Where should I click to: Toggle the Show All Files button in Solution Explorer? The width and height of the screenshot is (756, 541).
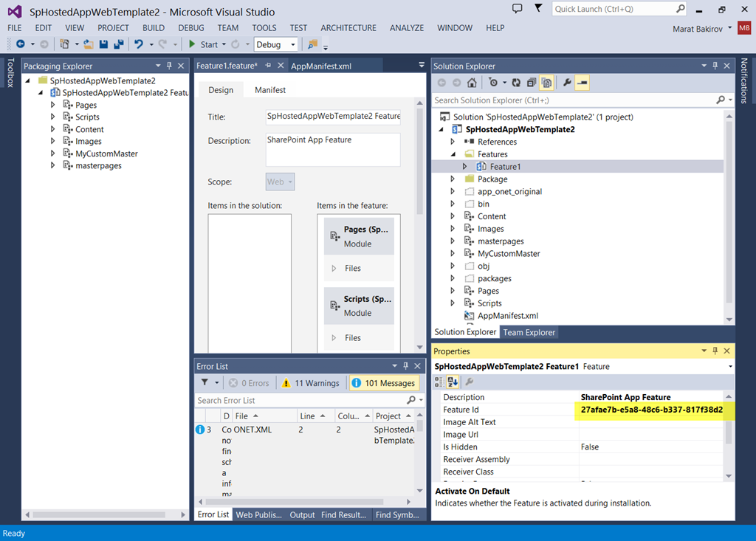546,83
